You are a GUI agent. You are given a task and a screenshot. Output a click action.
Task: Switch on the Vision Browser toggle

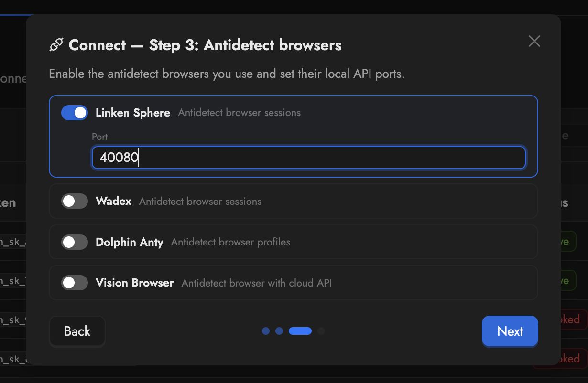[x=75, y=283]
